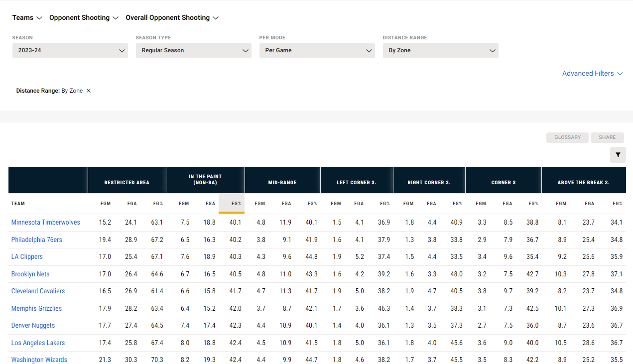The height and width of the screenshot is (364, 633).
Task: Open the Opponent Shooting menu
Action: click(x=84, y=17)
